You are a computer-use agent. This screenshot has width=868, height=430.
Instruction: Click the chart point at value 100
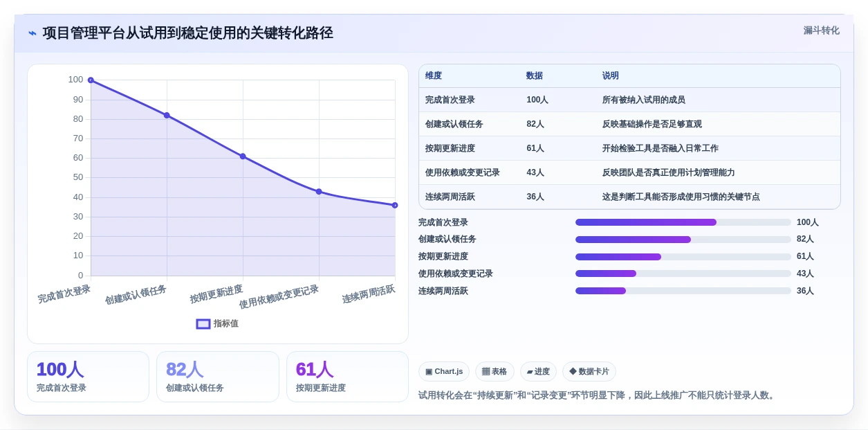coord(91,80)
